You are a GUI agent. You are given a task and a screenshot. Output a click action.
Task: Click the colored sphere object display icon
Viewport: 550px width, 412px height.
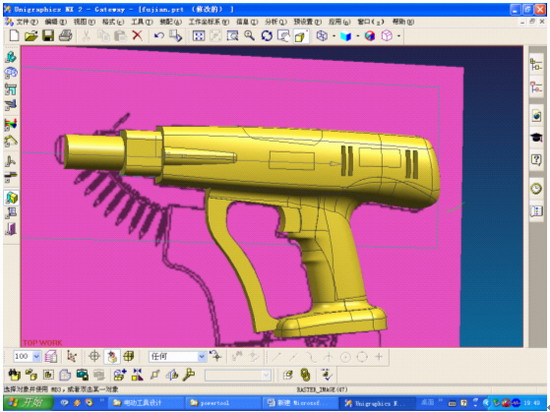pos(370,36)
